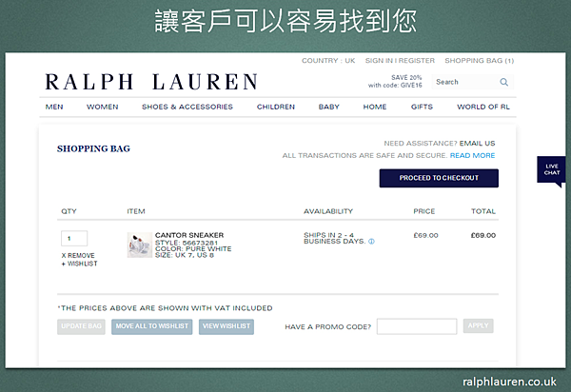The height and width of the screenshot is (392, 571).
Task: Open the Live Chat tab
Action: [x=551, y=170]
